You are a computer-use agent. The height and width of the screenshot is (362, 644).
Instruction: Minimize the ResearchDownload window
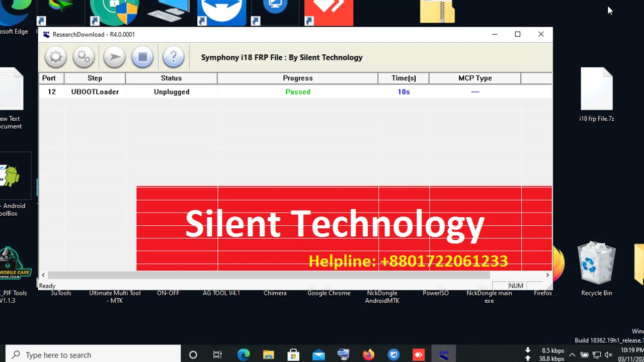(495, 34)
